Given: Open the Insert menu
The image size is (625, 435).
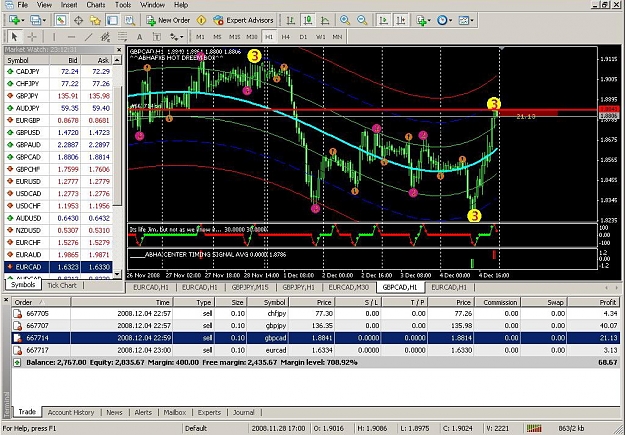Looking at the screenshot, I should coord(69,5).
